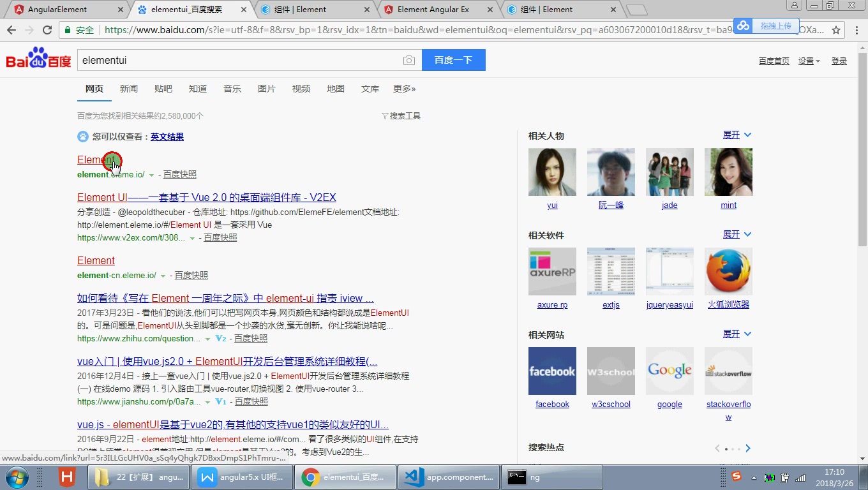Launch HBuilder from the taskbar

(66, 477)
